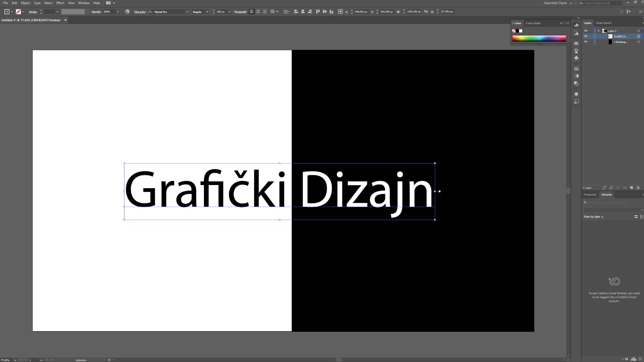Switch to the Color Guide tab
The width and height of the screenshot is (644, 362).
click(x=533, y=23)
